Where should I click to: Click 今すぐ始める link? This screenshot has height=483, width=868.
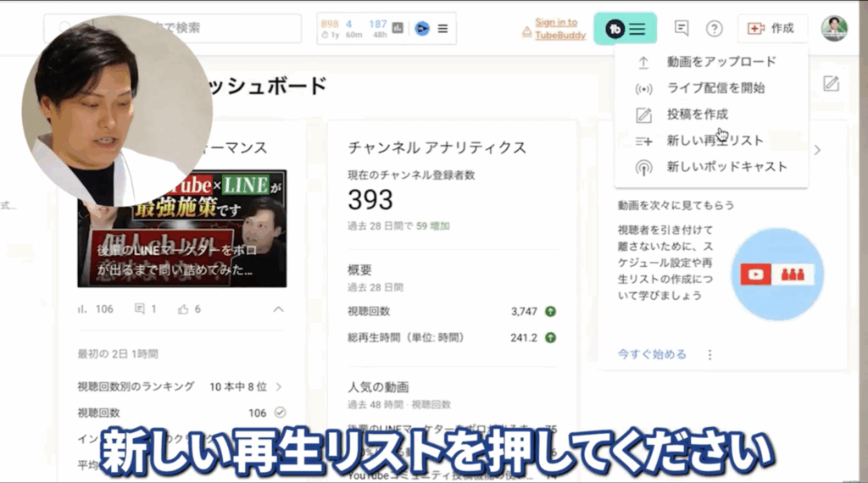(652, 354)
